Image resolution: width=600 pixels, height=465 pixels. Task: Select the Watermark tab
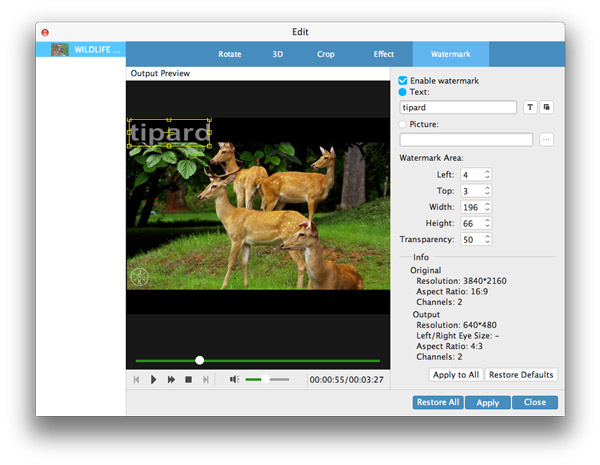coord(451,54)
